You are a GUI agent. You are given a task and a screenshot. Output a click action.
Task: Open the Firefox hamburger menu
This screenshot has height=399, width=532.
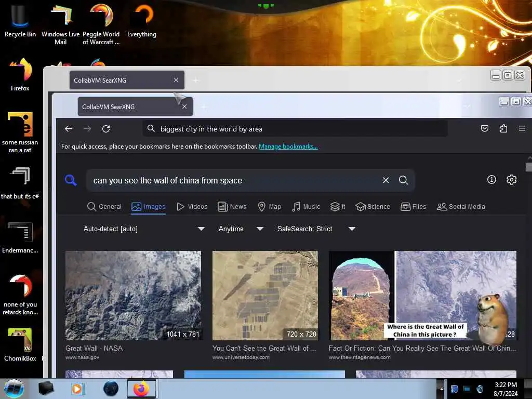point(522,129)
